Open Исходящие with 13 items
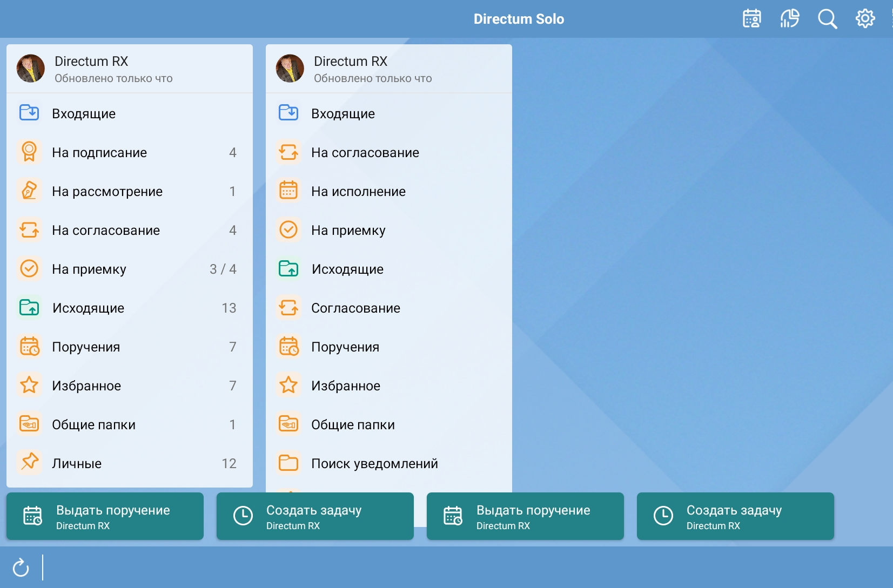The height and width of the screenshot is (588, 893). (x=89, y=308)
